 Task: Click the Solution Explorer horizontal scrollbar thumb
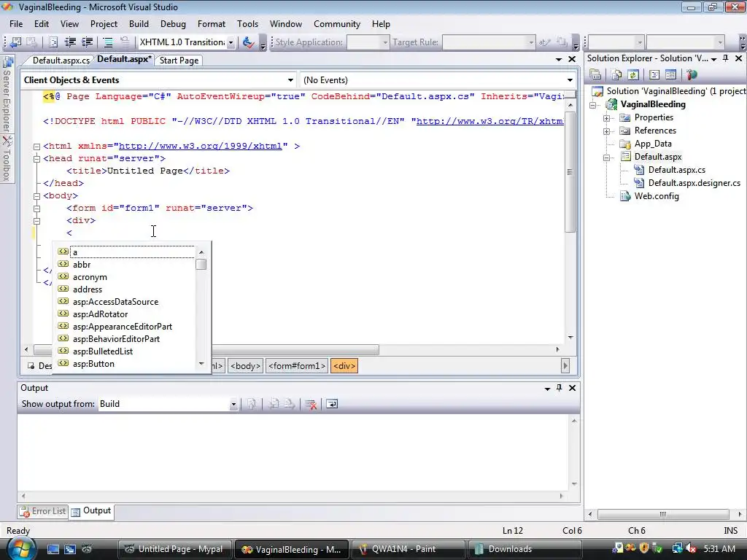(x=663, y=514)
